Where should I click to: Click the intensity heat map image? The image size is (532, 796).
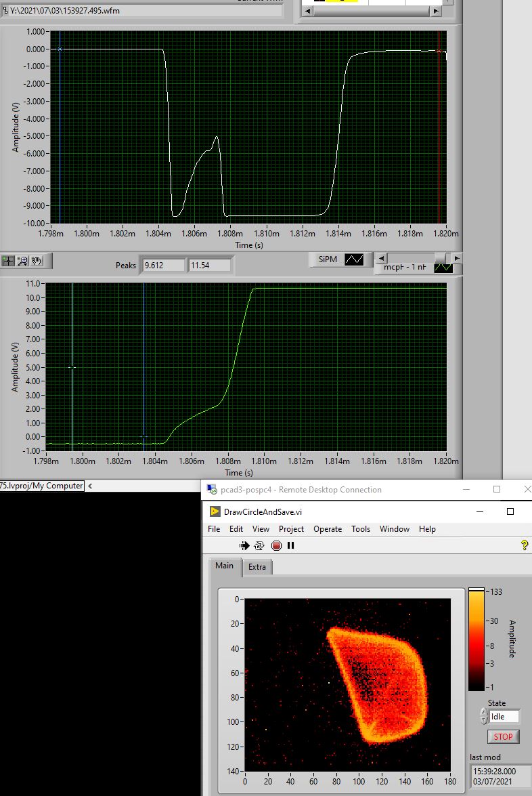(347, 685)
